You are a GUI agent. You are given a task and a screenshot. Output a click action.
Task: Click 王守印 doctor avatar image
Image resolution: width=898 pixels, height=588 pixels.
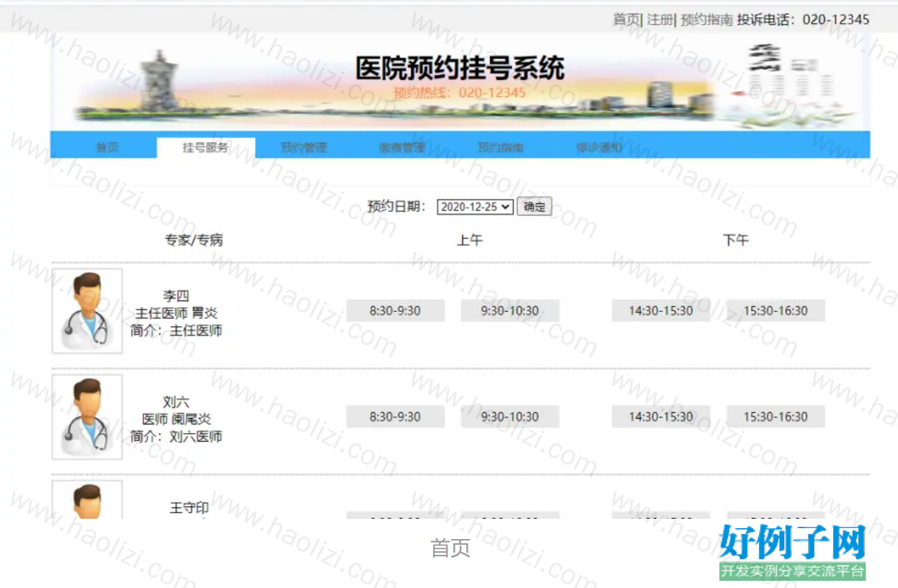click(87, 499)
